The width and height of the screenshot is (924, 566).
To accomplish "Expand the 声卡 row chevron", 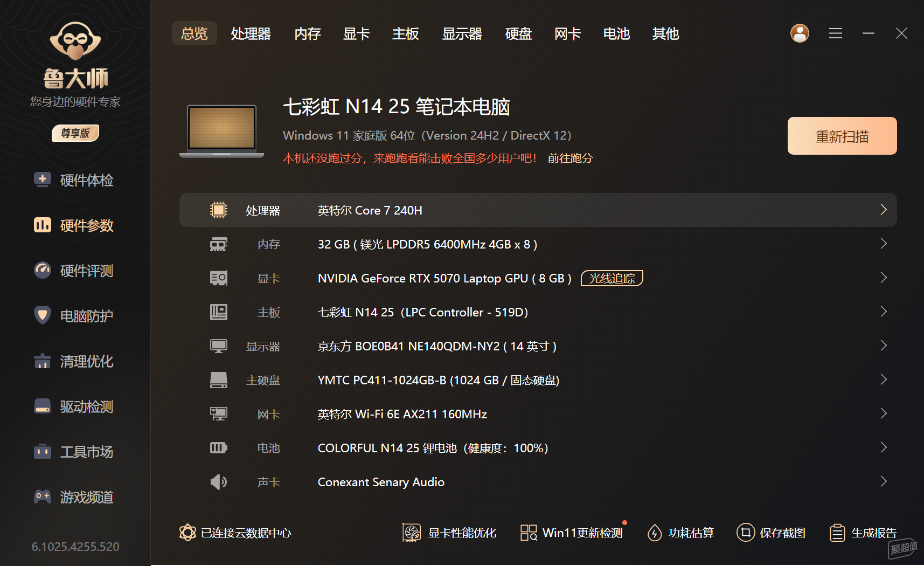I will [x=884, y=481].
